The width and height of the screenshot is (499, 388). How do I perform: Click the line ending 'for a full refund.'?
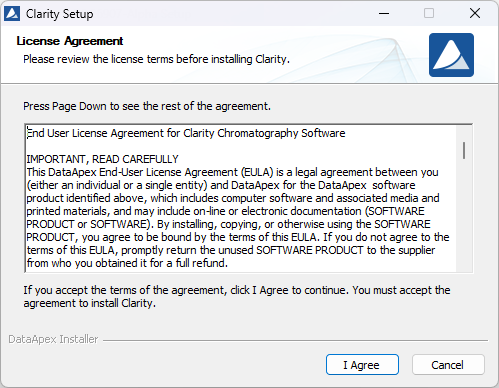[x=127, y=263]
